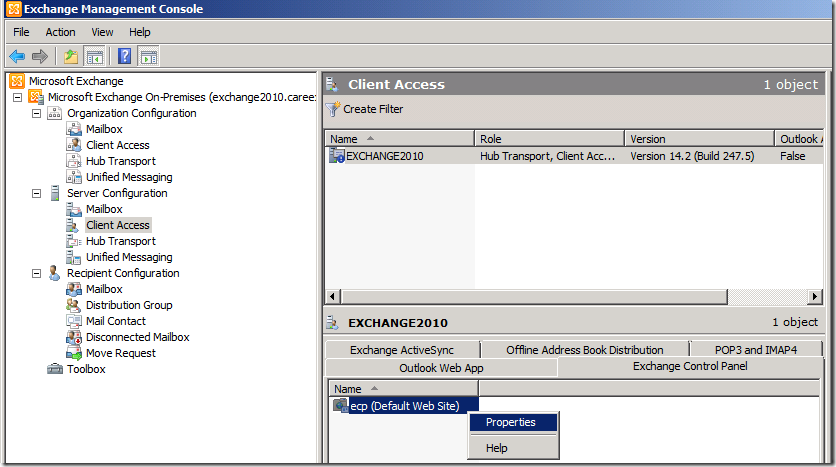836x467 pixels.
Task: Choose Properties from the context menu
Action: [x=513, y=422]
